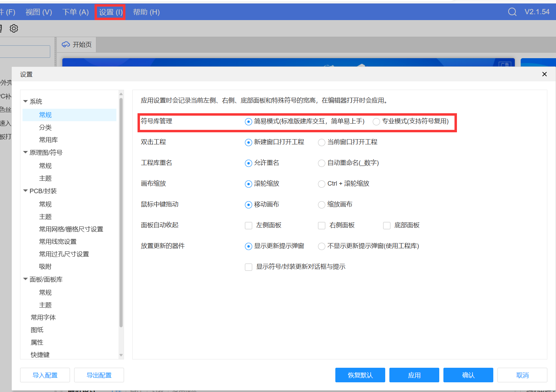Viewport: 556px width, 392px height.
Task: Click the 导入配置 button
Action: [x=45, y=375]
